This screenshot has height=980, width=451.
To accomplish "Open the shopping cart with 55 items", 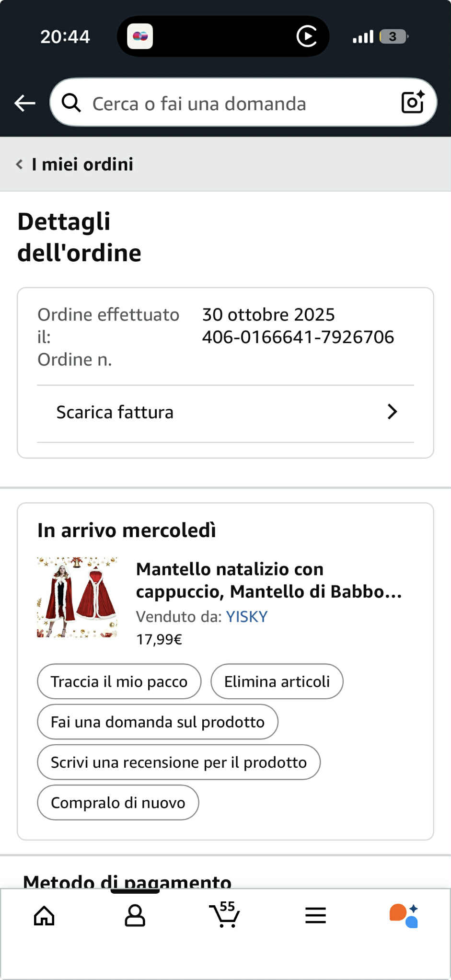I will pyautogui.click(x=224, y=914).
